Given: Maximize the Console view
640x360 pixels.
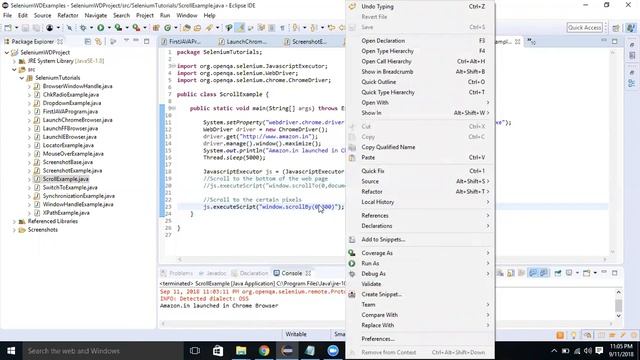Looking at the screenshot, I should point(615,273).
